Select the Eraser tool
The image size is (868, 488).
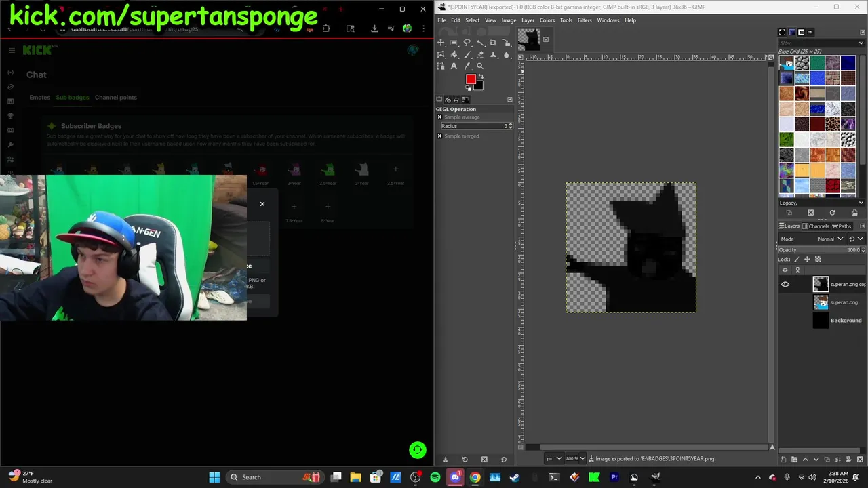pos(480,54)
